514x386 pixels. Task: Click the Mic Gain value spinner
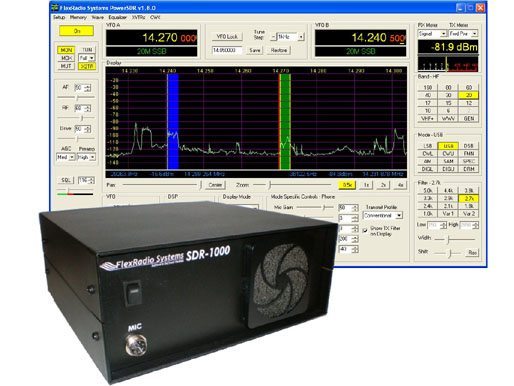(348, 208)
